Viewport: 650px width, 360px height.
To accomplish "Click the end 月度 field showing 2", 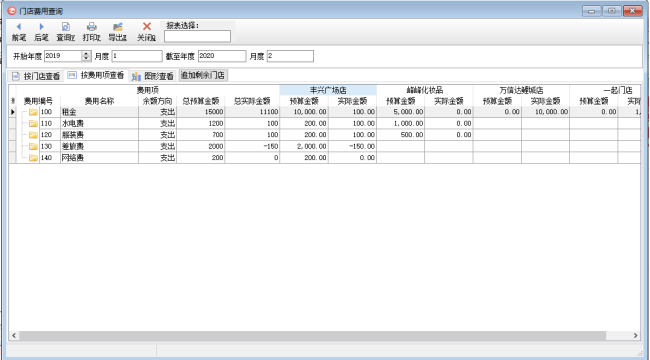I will click(290, 56).
